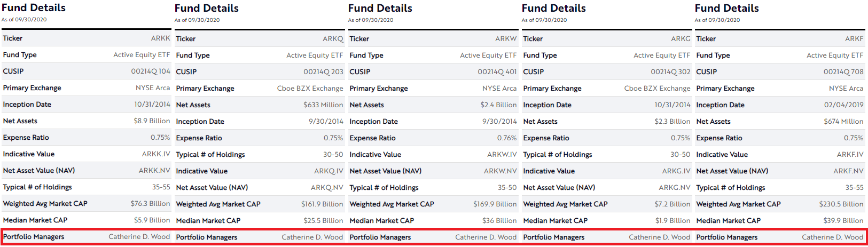Click CUSIP value 00214Q 203
868x247 pixels.
[323, 72]
